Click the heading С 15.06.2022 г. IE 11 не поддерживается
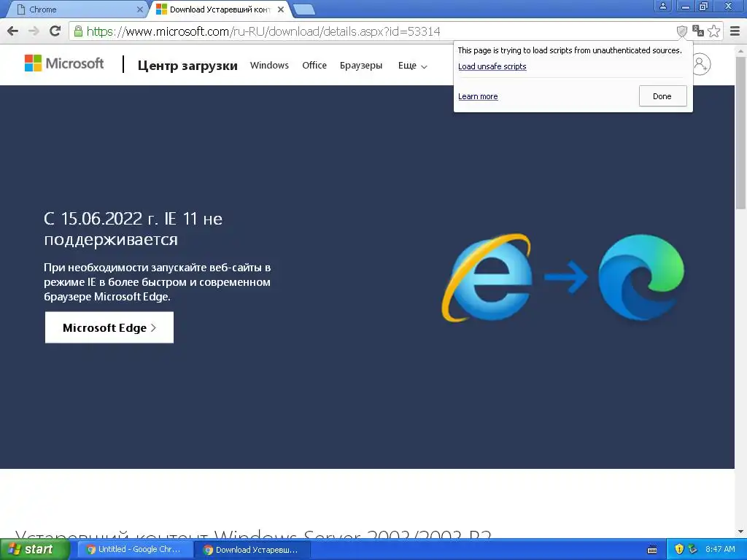 pyautogui.click(x=133, y=228)
